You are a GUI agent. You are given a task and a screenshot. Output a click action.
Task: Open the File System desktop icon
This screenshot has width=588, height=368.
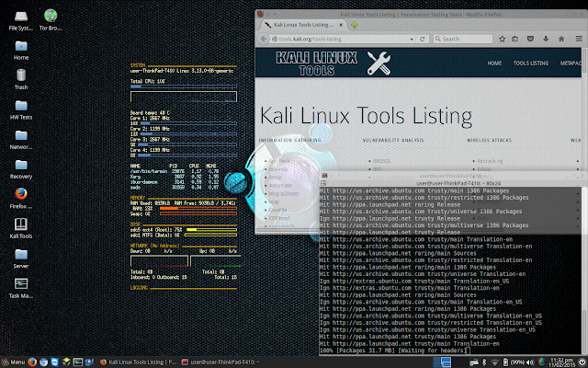tap(21, 20)
